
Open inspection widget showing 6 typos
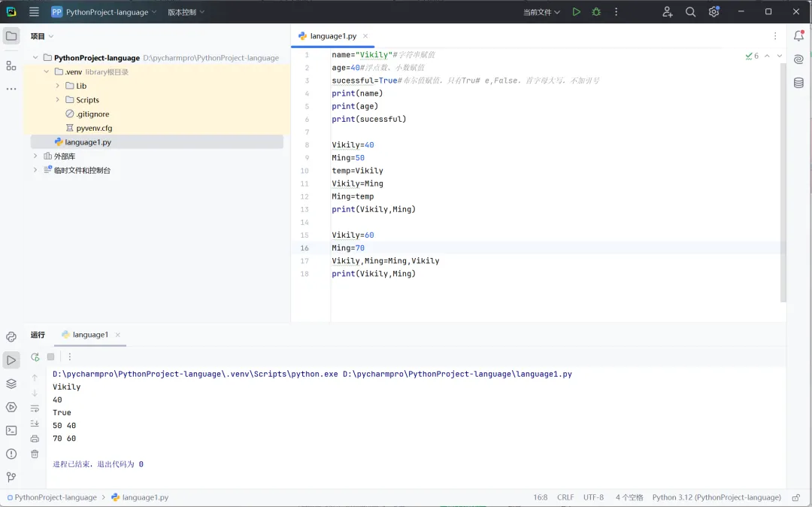pyautogui.click(x=752, y=56)
